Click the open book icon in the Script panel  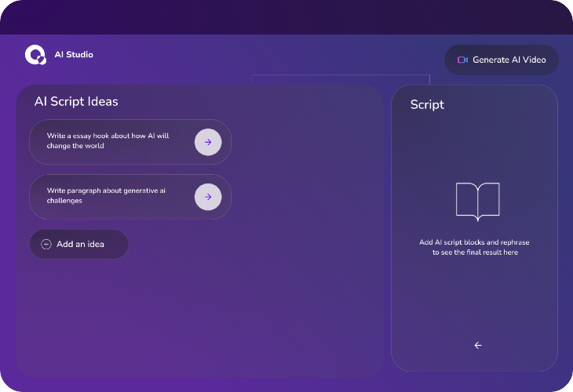point(477,201)
